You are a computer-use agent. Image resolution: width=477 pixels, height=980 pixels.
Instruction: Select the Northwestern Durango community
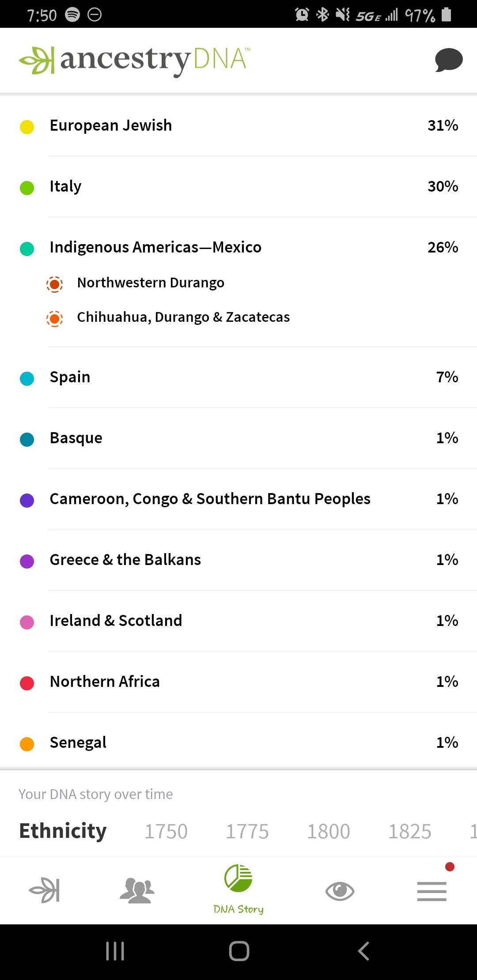click(150, 283)
